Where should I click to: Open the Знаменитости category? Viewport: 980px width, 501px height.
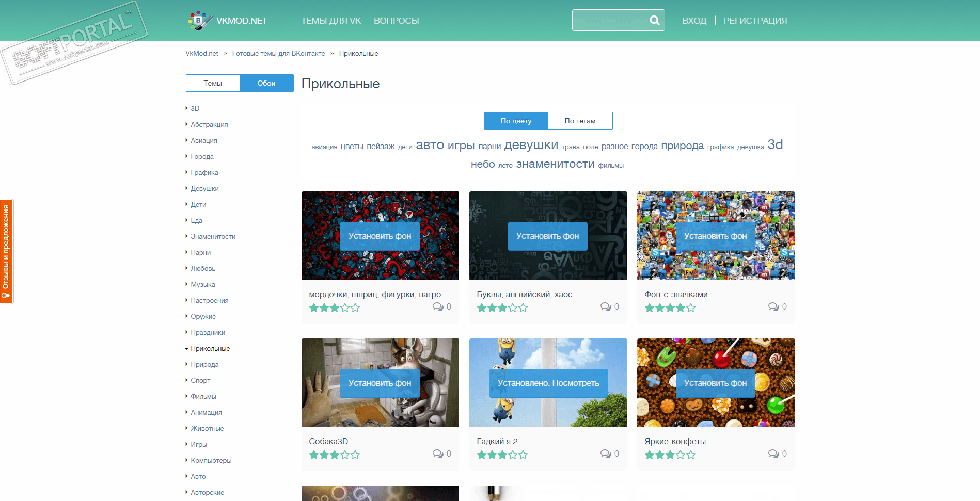(x=213, y=237)
